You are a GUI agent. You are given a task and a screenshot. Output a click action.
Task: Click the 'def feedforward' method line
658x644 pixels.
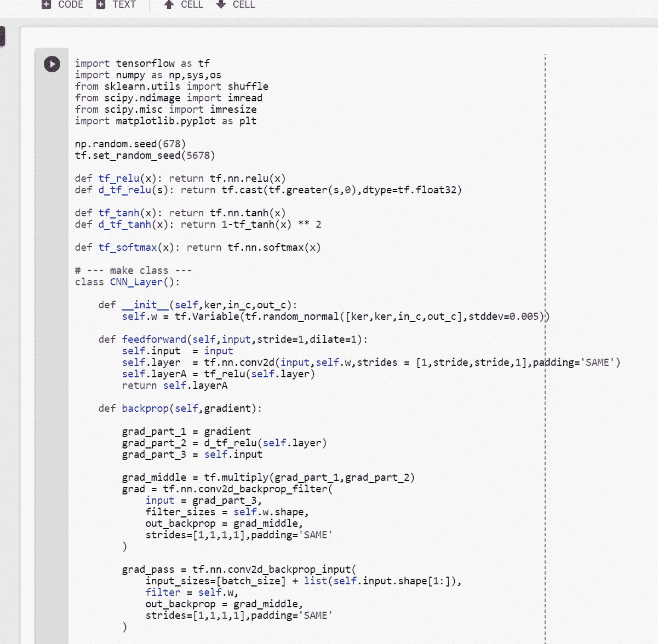coord(233,340)
